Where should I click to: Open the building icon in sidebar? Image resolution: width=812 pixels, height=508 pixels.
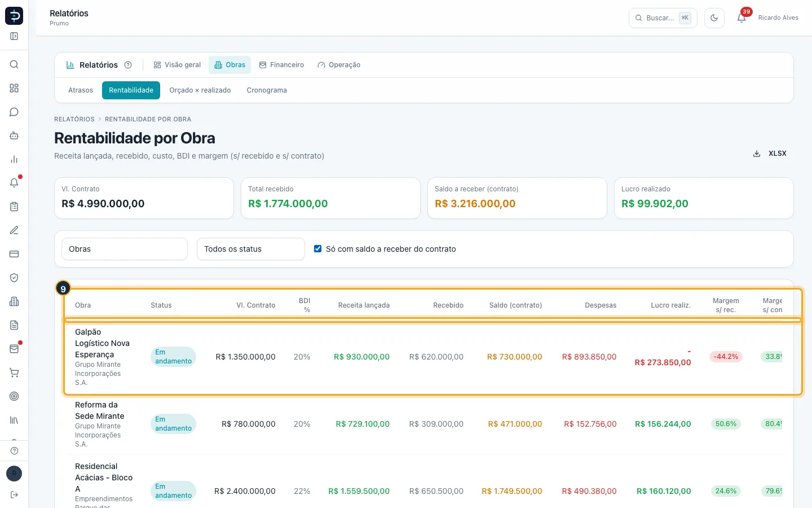tap(14, 301)
